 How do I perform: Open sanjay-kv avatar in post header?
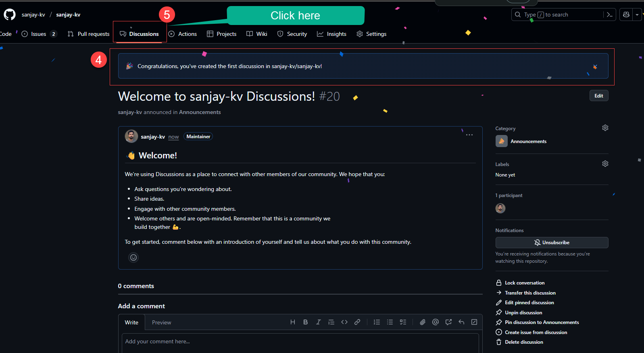[x=131, y=136]
